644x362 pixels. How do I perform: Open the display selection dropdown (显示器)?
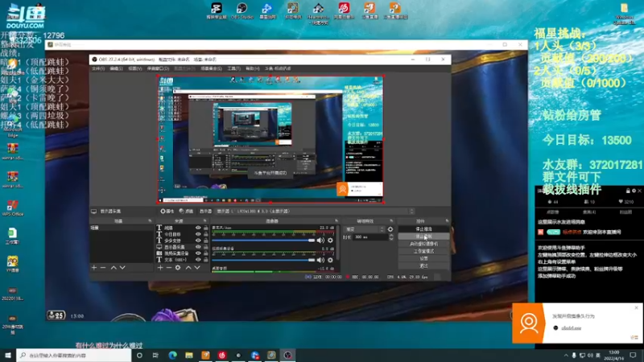pyautogui.click(x=315, y=211)
